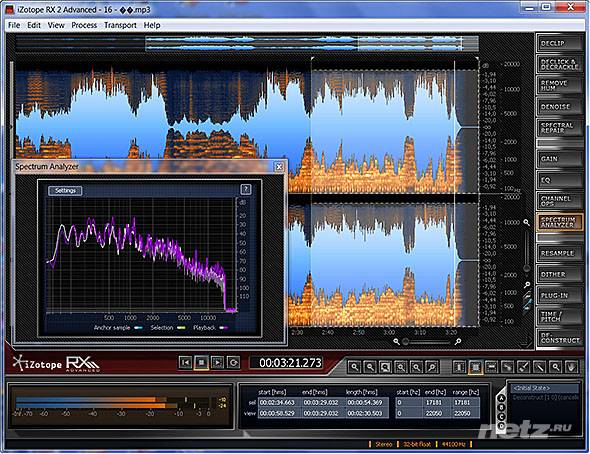Screen dimensions: 590x454
Task: Click the 3:00 timeline ruler mark
Action: click(389, 333)
